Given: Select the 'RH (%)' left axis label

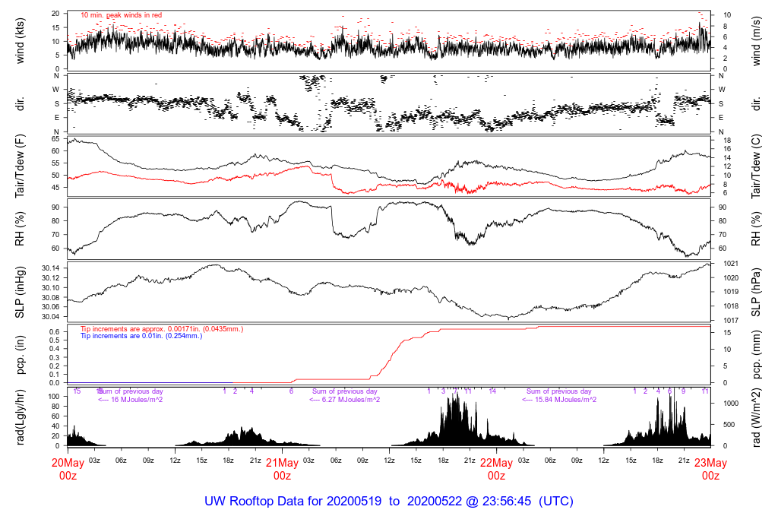Looking at the screenshot, I should [20, 229].
